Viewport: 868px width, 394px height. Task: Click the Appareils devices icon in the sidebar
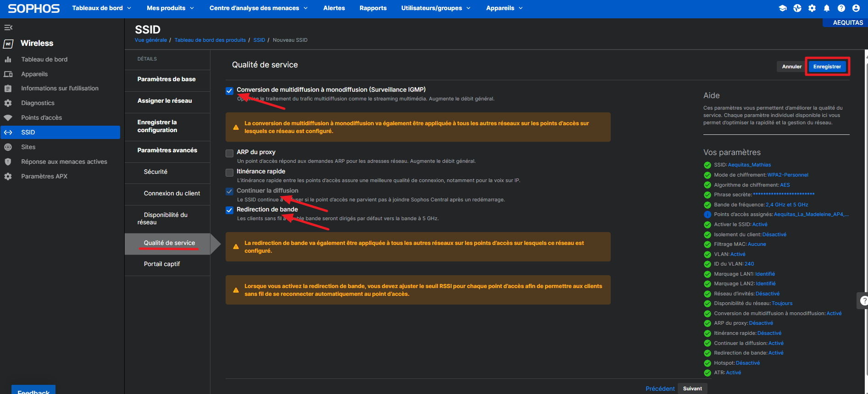click(8, 74)
